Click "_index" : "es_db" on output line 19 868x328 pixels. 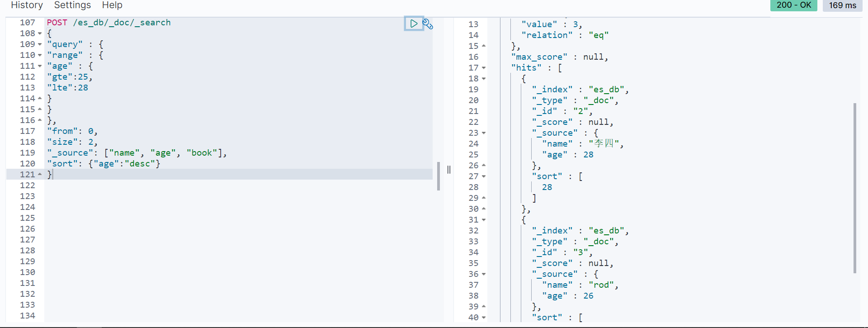point(580,90)
